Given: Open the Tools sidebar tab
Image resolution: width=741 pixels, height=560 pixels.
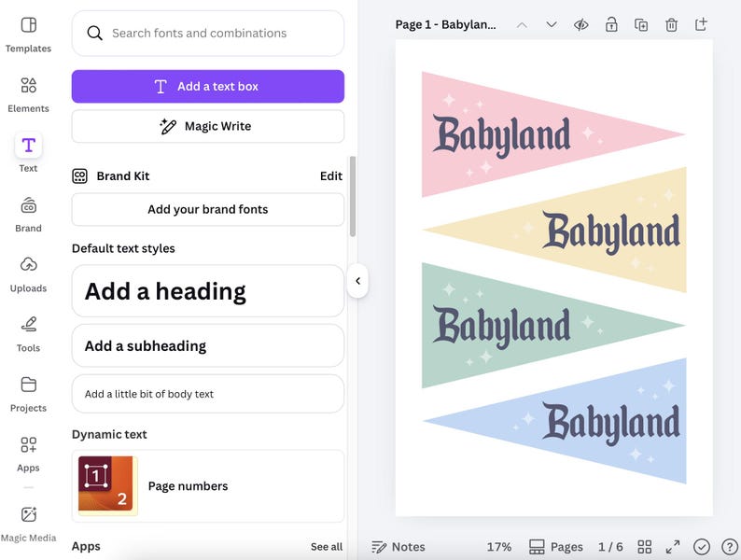Looking at the screenshot, I should [28, 334].
